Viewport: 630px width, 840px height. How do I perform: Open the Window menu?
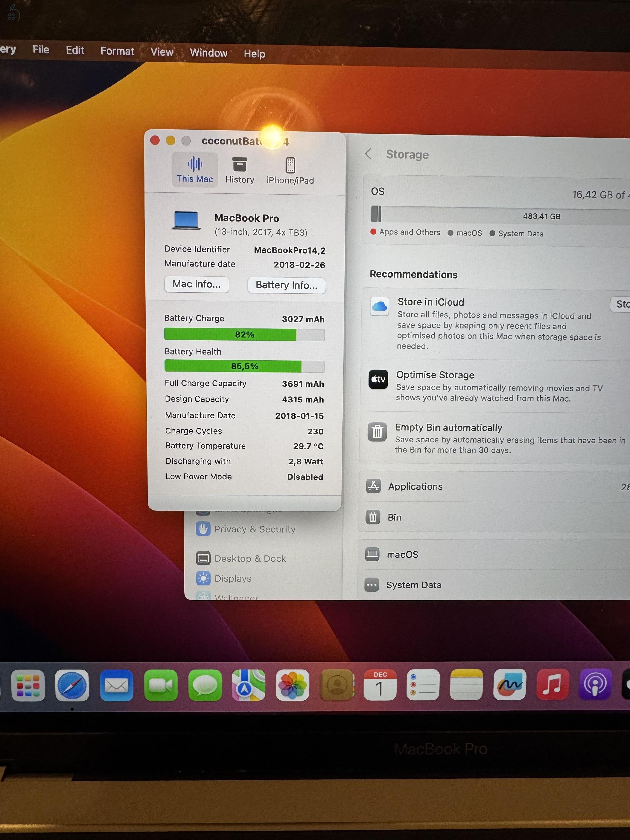(x=209, y=53)
